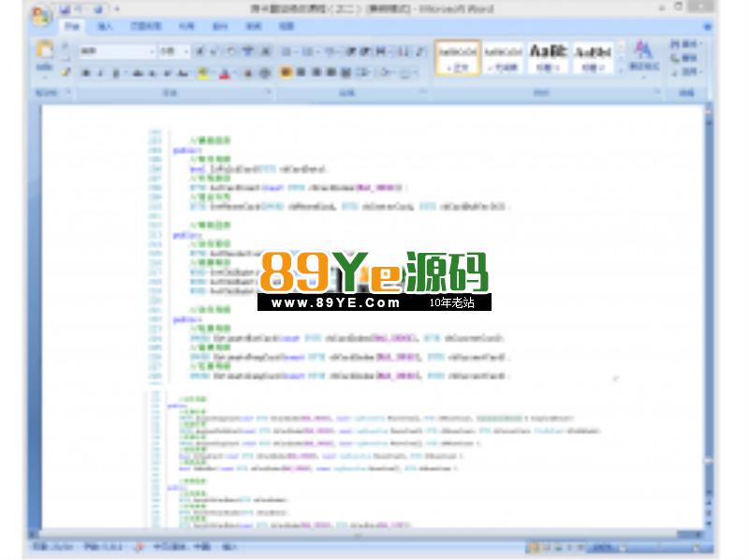Apply a bulleted list
Image resolution: width=749 pixels, height=560 pixels.
[286, 52]
